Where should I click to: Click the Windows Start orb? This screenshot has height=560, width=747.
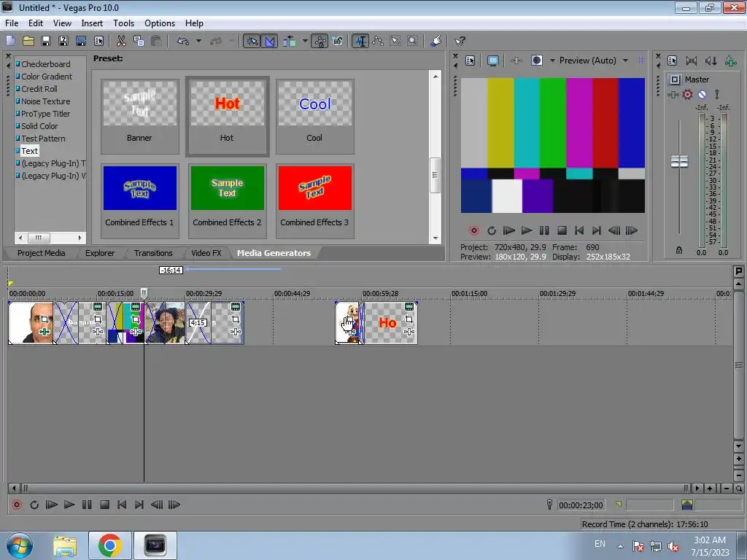click(x=20, y=545)
